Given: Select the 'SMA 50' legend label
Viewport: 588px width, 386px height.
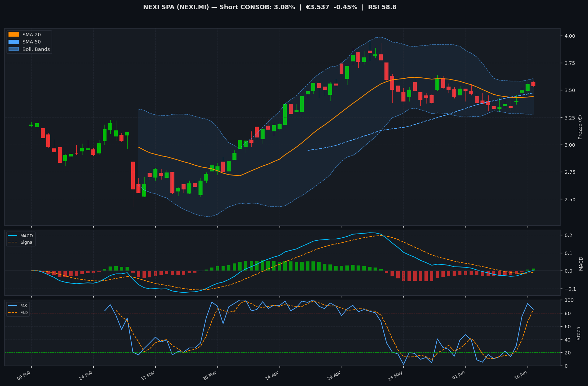Looking at the screenshot, I should 32,42.
